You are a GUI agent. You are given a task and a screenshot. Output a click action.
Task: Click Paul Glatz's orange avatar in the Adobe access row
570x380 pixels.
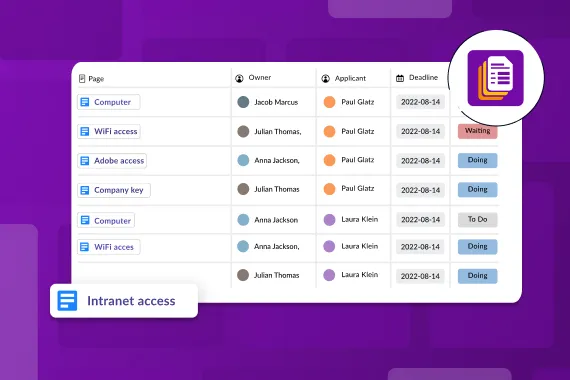point(329,160)
